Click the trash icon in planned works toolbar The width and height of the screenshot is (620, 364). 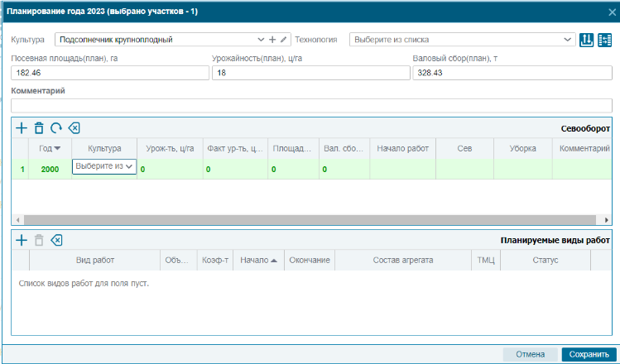[x=39, y=240]
